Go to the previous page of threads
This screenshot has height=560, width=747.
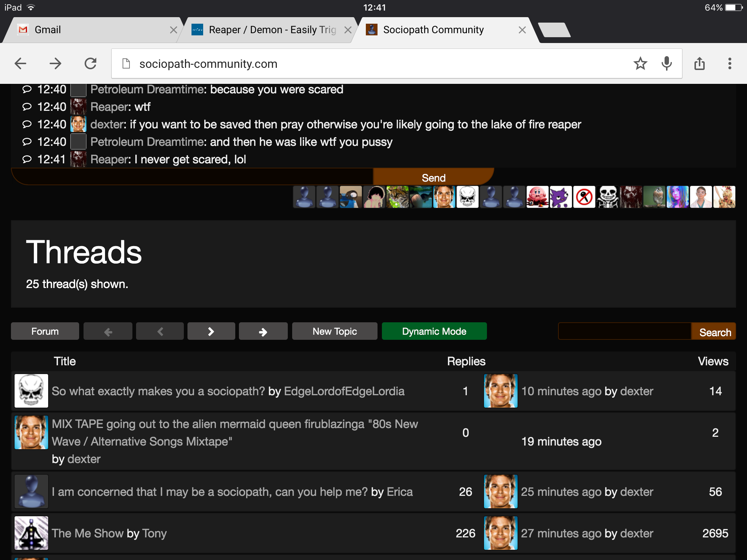[x=160, y=331]
